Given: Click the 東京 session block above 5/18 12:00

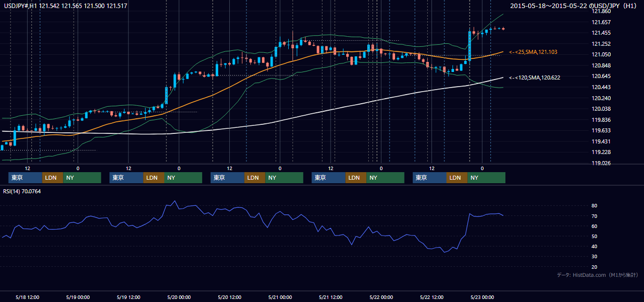Looking at the screenshot, I should coord(26,178).
